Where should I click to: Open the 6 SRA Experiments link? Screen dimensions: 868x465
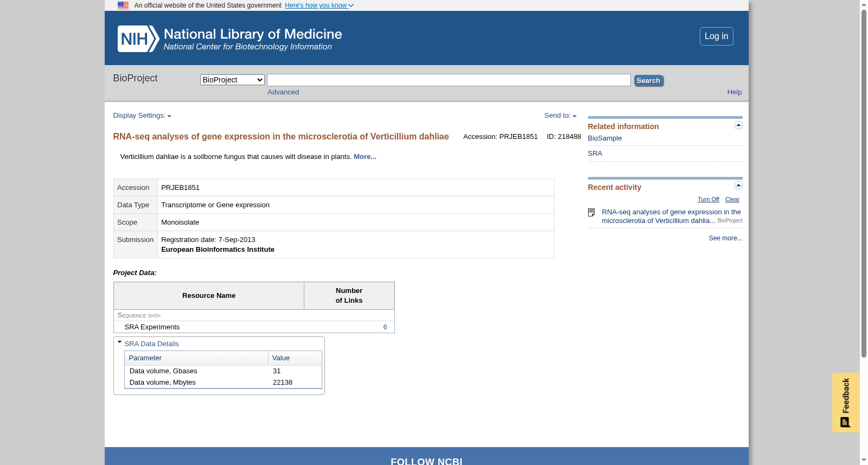(x=385, y=327)
